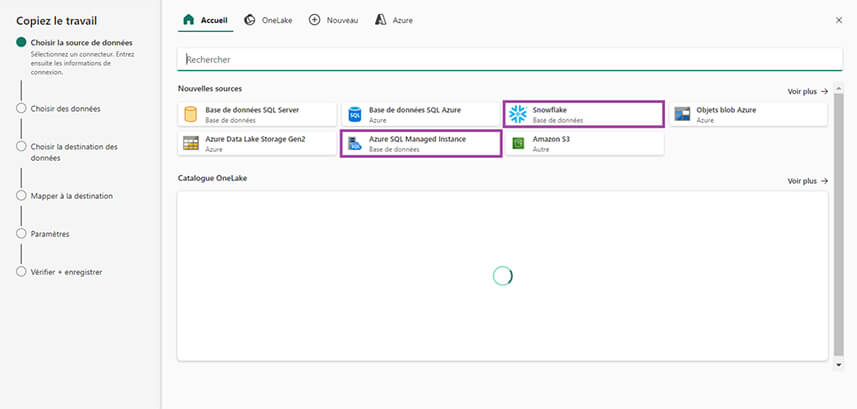This screenshot has width=857, height=409.
Task: Select the Paramètres step
Action: [50, 234]
